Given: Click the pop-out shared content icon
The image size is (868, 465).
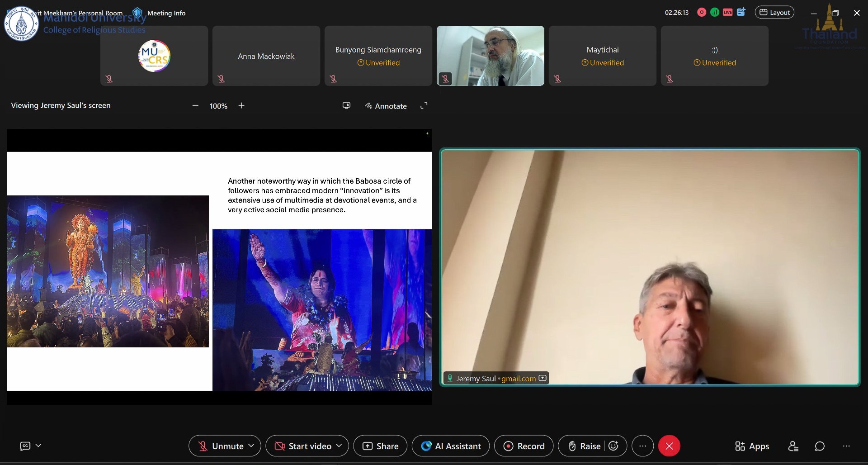Looking at the screenshot, I should (346, 106).
